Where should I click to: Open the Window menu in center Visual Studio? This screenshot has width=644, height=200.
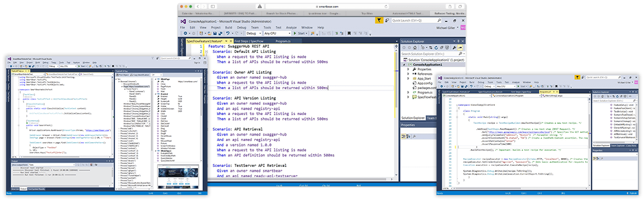307,28
